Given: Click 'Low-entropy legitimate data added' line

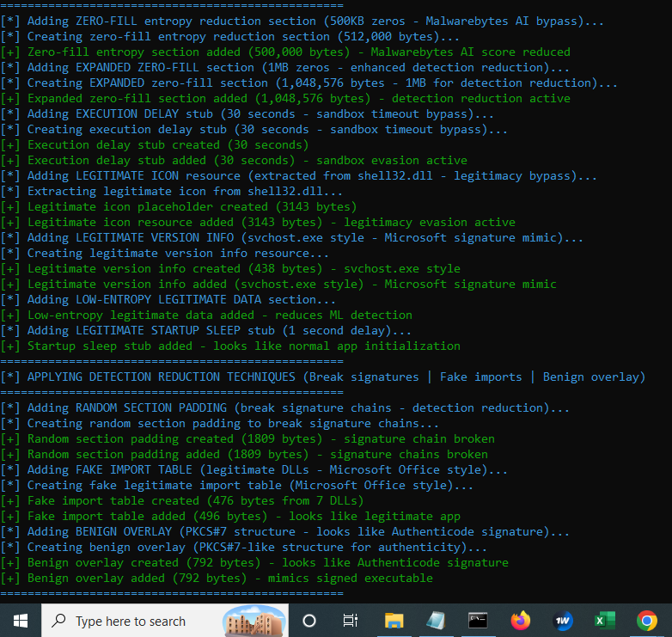Looking at the screenshot, I should coord(206,315).
